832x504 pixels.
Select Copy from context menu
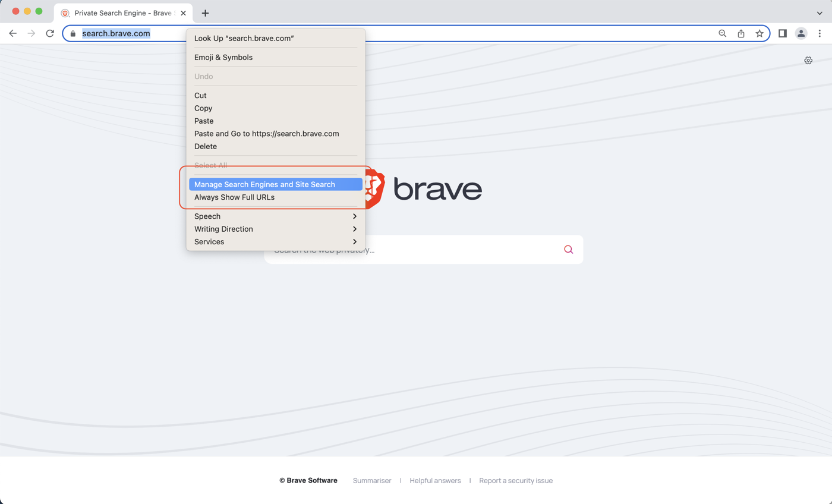point(203,108)
